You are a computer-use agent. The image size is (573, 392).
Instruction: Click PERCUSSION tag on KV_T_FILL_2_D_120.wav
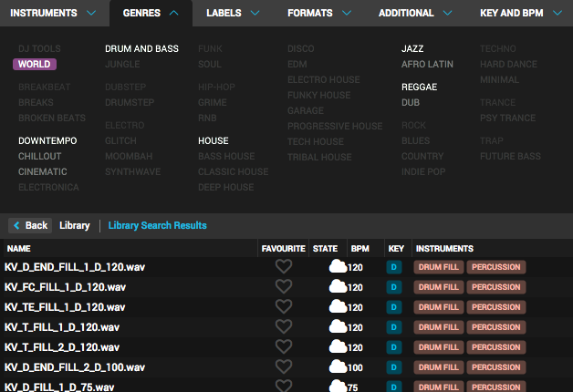495,347
